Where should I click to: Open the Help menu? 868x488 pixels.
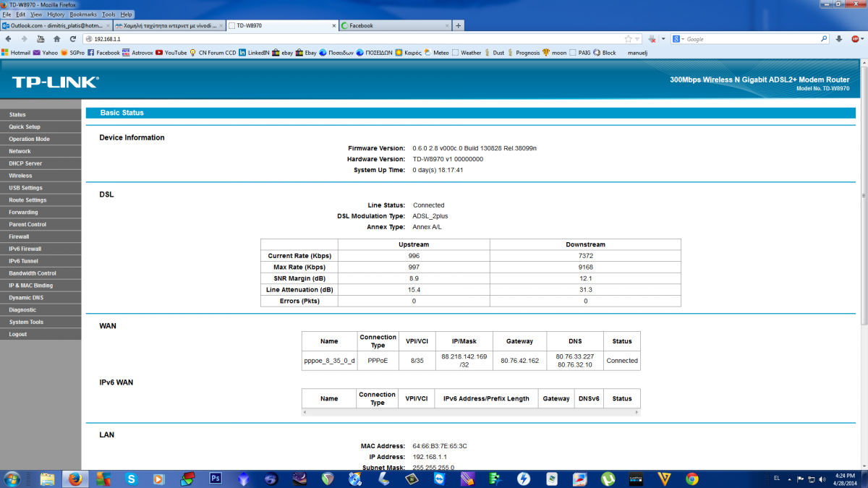(x=127, y=14)
